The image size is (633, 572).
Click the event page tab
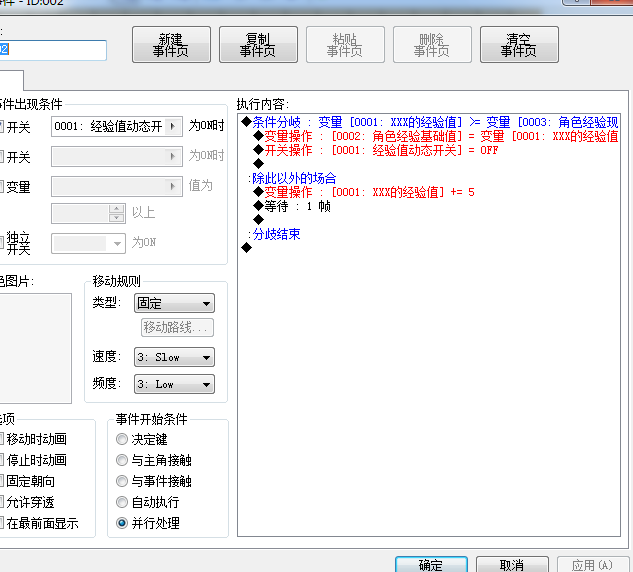click(12, 80)
